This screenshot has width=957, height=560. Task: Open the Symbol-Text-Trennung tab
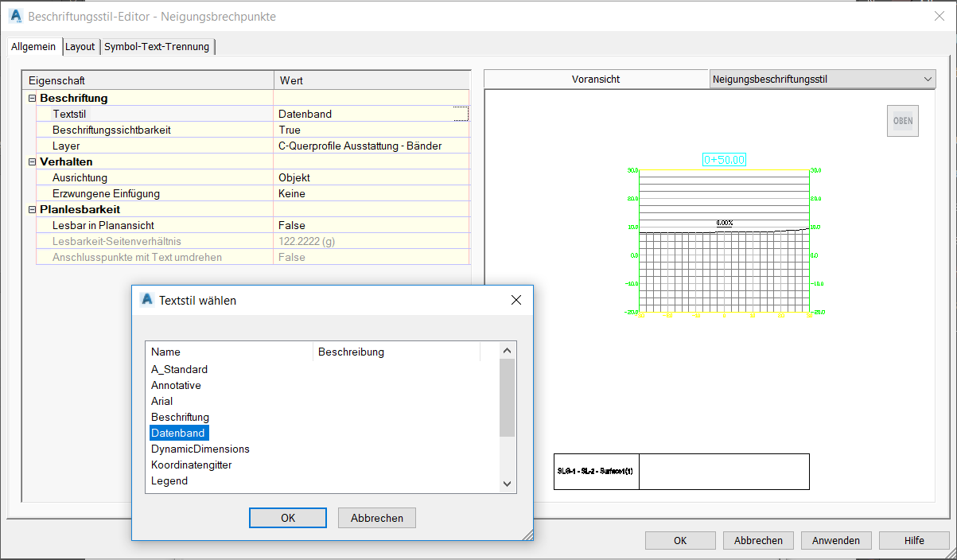(x=157, y=47)
